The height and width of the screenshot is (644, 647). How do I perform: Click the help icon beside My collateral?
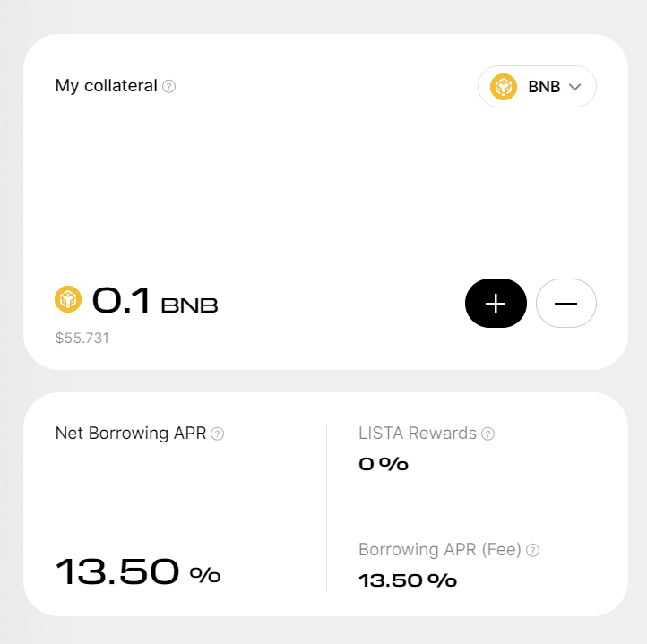tap(169, 87)
